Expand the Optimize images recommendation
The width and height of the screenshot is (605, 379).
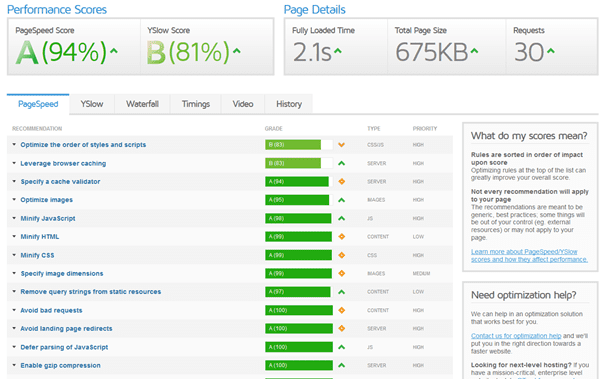point(14,200)
